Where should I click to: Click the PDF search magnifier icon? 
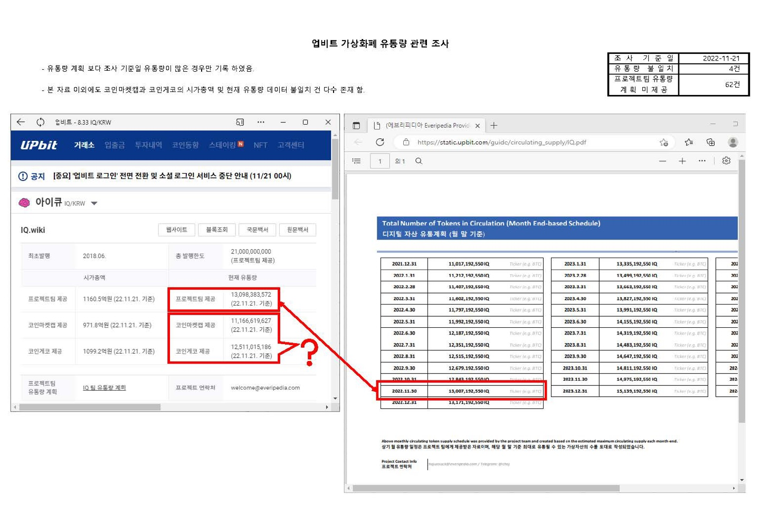(419, 161)
